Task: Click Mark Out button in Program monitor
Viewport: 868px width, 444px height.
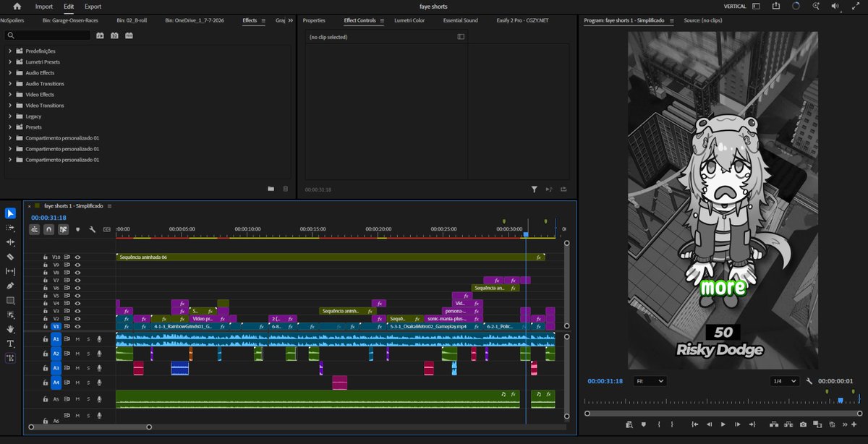Action: 672,424
